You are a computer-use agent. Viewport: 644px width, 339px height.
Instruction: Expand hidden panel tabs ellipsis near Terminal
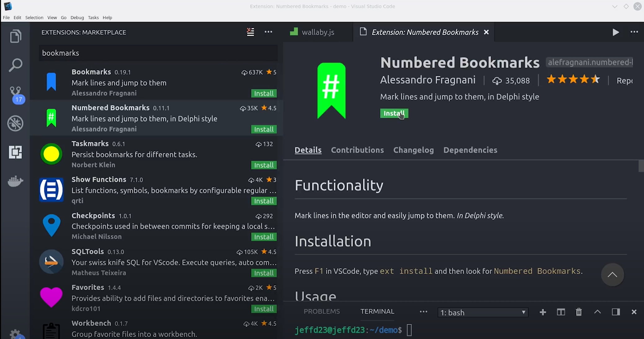point(423,312)
